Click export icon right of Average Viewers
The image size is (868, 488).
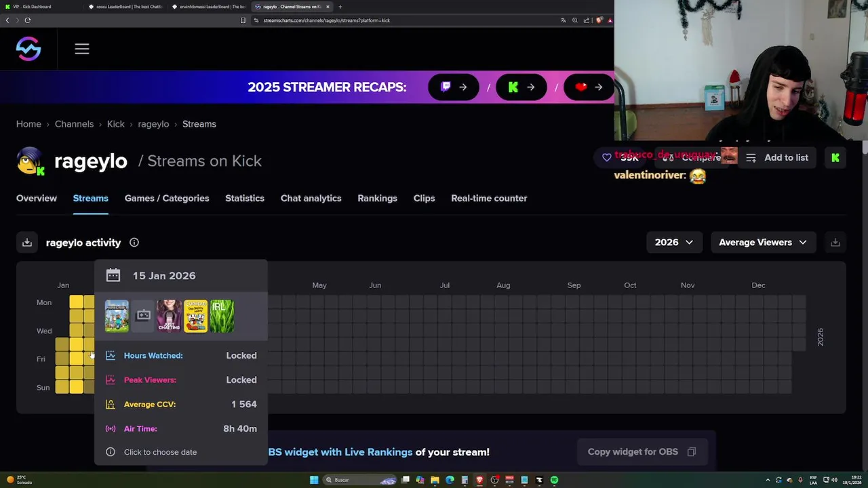(835, 243)
